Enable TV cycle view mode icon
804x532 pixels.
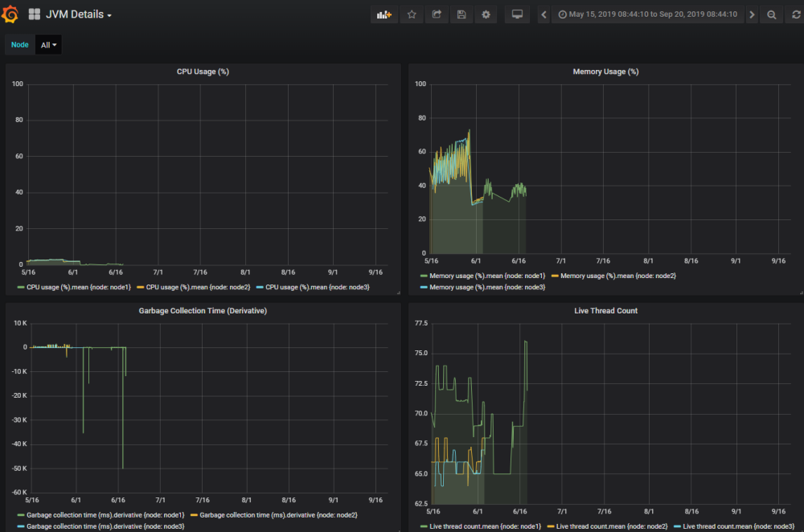coord(517,14)
